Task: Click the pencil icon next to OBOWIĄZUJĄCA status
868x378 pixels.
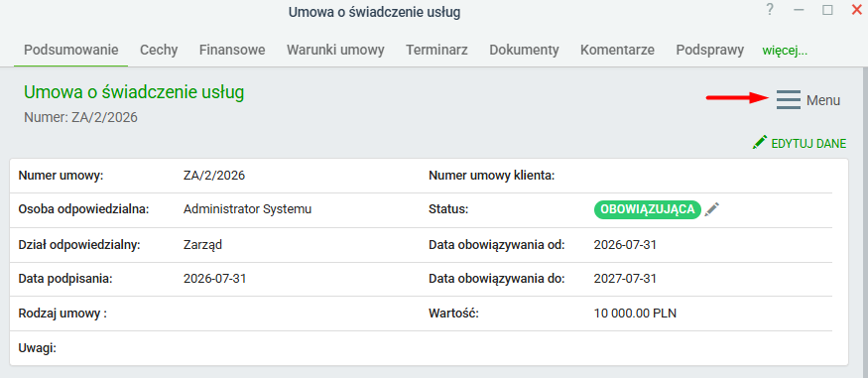Action: click(x=712, y=209)
